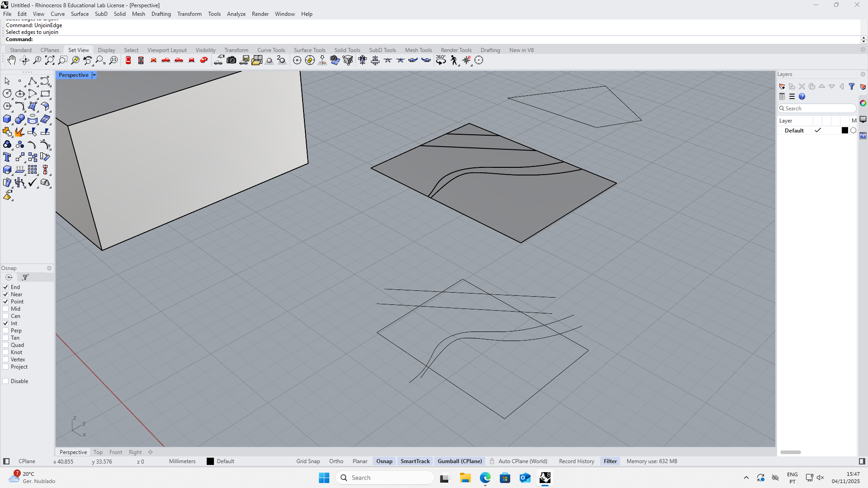Open the Perspective viewport dropdown
868x488 pixels.
tap(94, 75)
